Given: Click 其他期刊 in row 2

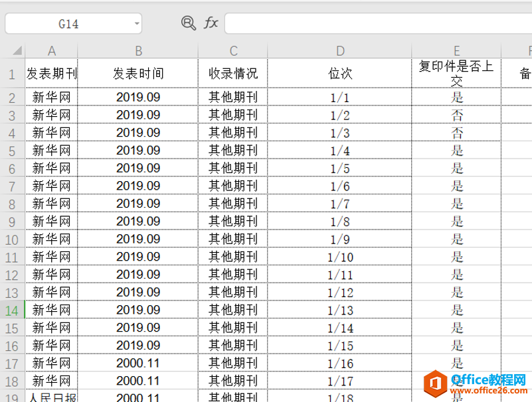Looking at the screenshot, I should (x=233, y=98).
